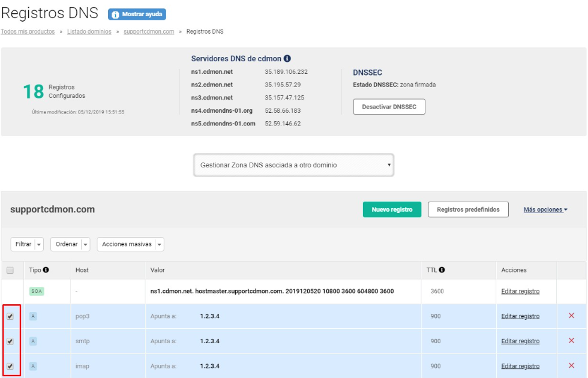
Task: Open the Gestionar Zona DNS dropdown
Action: (x=293, y=165)
